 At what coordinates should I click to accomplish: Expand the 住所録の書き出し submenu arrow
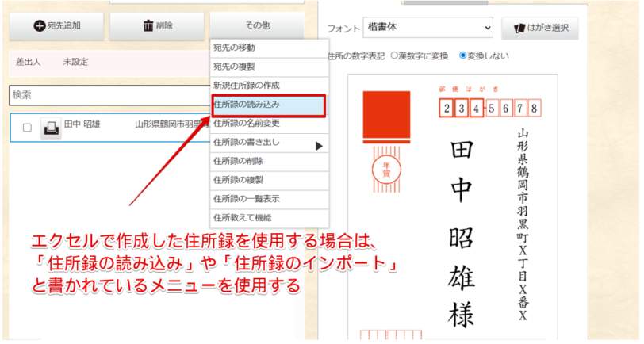[319, 146]
